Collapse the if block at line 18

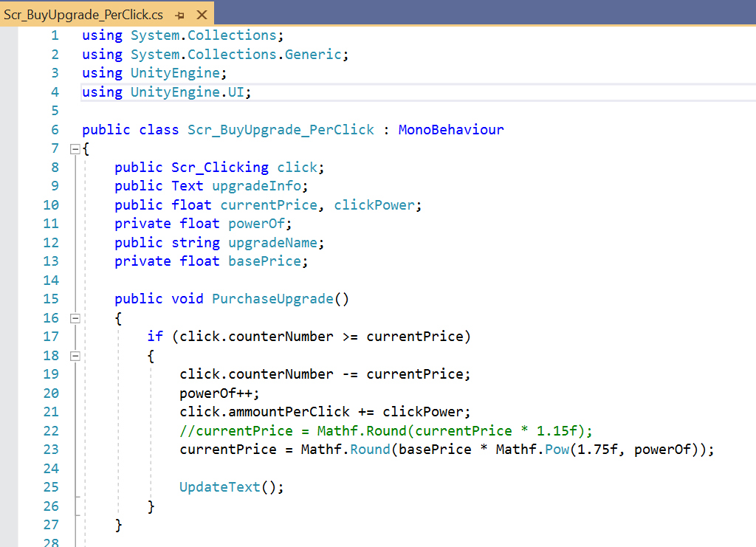pyautogui.click(x=74, y=356)
